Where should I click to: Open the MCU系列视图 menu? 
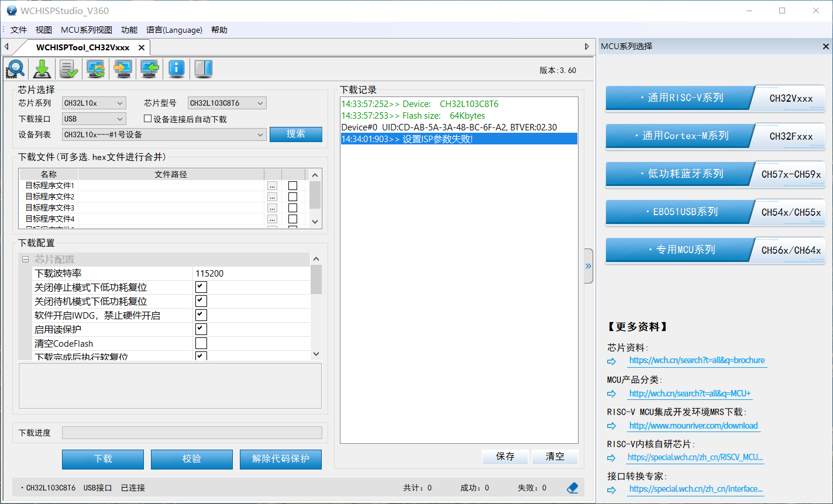pyautogui.click(x=87, y=30)
